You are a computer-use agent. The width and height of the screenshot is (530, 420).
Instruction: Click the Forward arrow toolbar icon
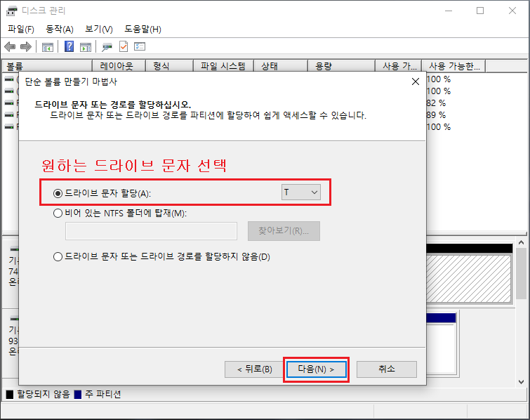[26, 46]
